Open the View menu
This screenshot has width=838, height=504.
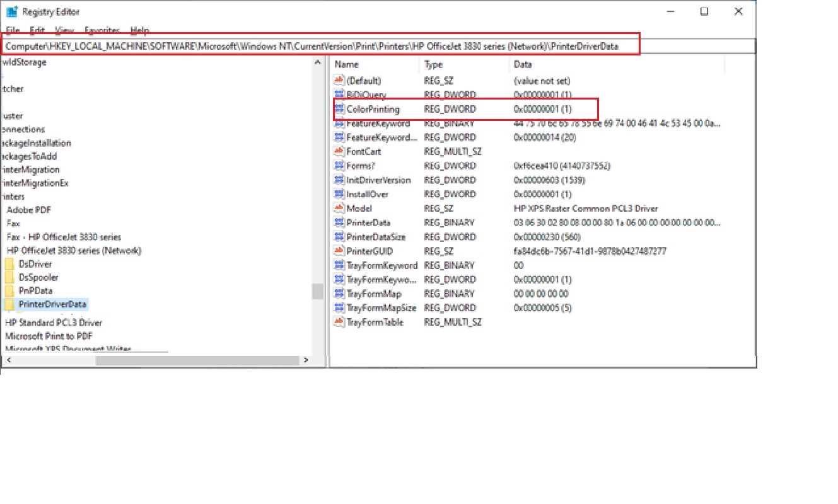point(64,30)
